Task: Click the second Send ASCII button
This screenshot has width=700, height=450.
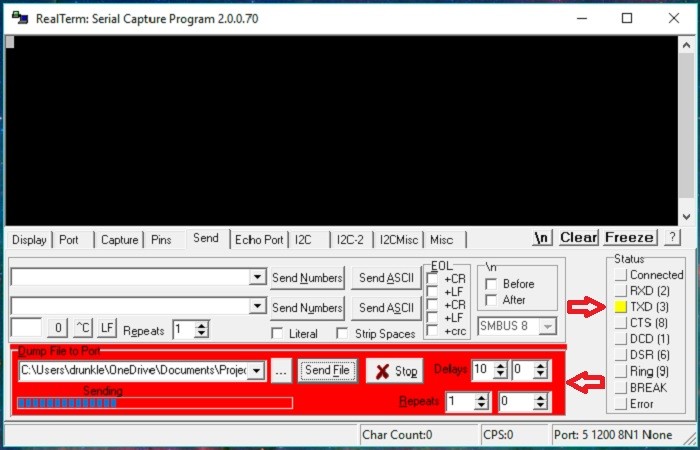Action: 386,308
